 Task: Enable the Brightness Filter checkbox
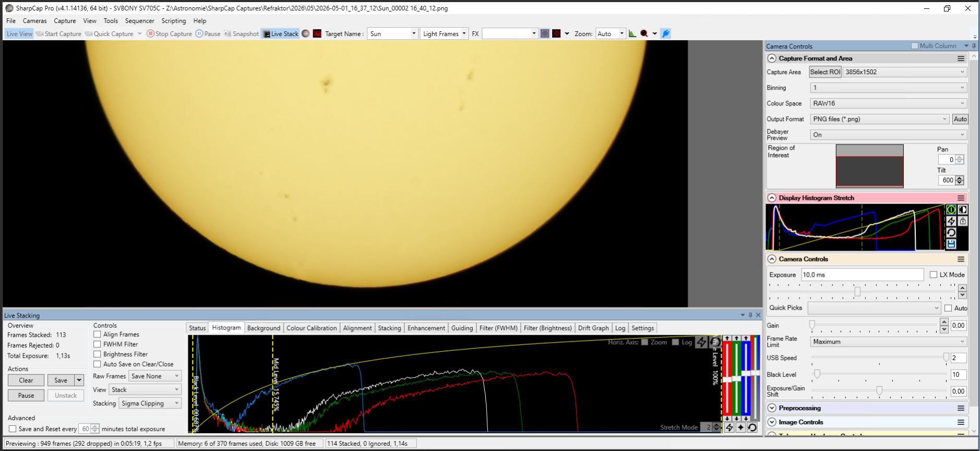97,354
